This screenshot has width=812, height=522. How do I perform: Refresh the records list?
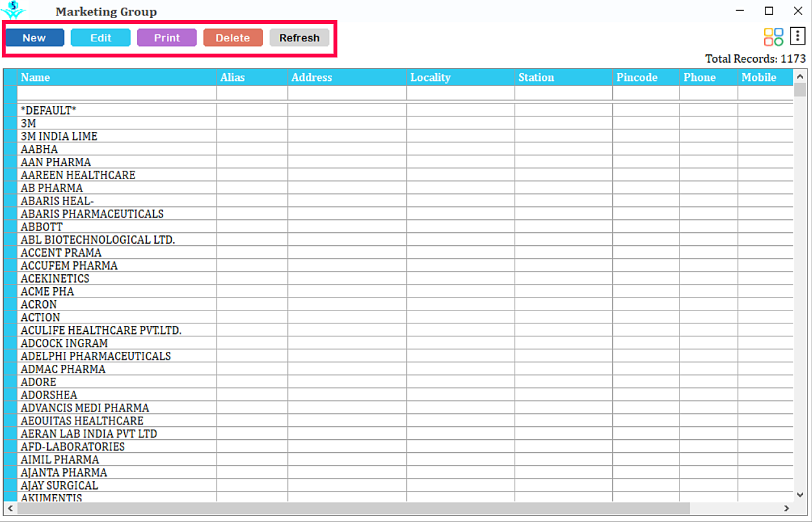[299, 38]
